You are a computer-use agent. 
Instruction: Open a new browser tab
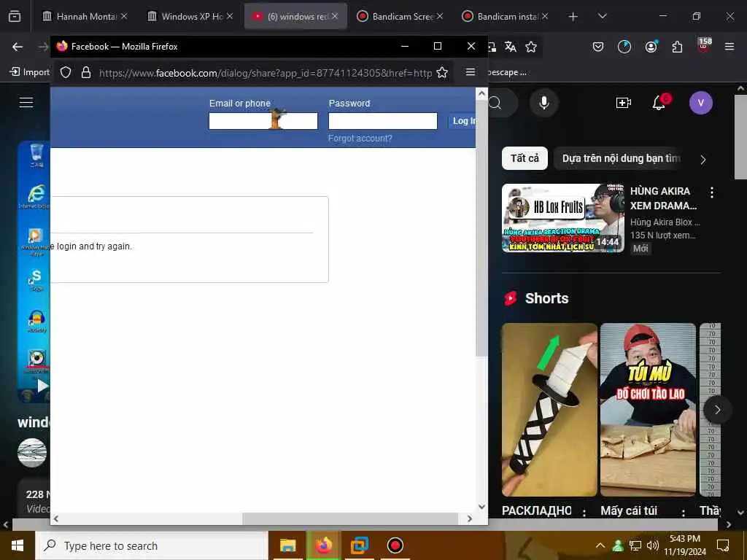point(573,17)
